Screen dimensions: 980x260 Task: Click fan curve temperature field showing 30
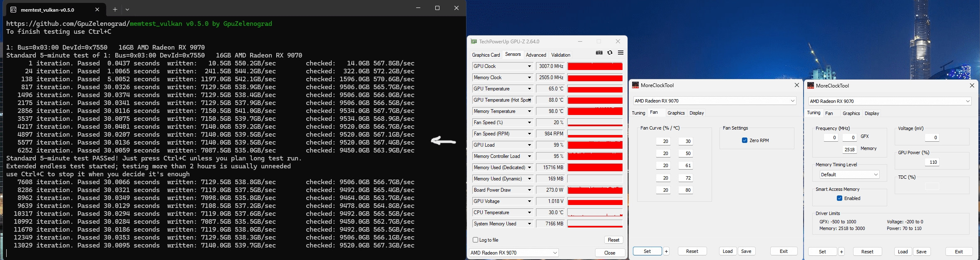686,141
